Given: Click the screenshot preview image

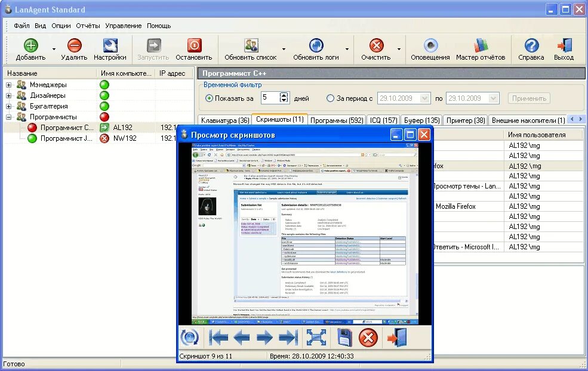Looking at the screenshot, I should (x=305, y=234).
